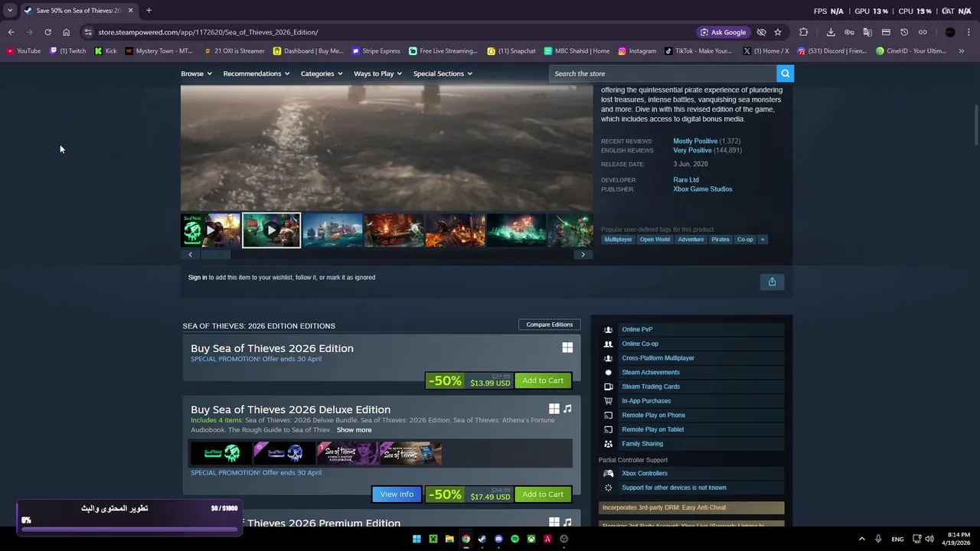Click the Search the store input field
This screenshot has height=551, width=980.
(x=662, y=73)
